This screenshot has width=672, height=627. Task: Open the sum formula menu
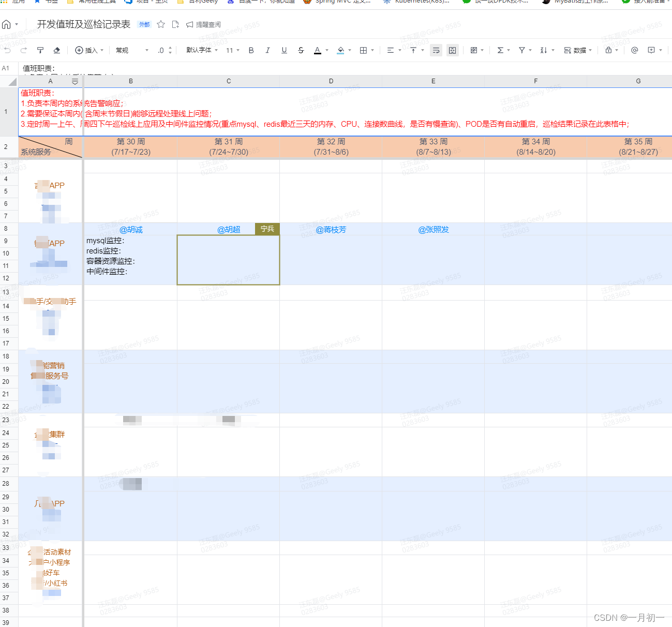pos(503,50)
